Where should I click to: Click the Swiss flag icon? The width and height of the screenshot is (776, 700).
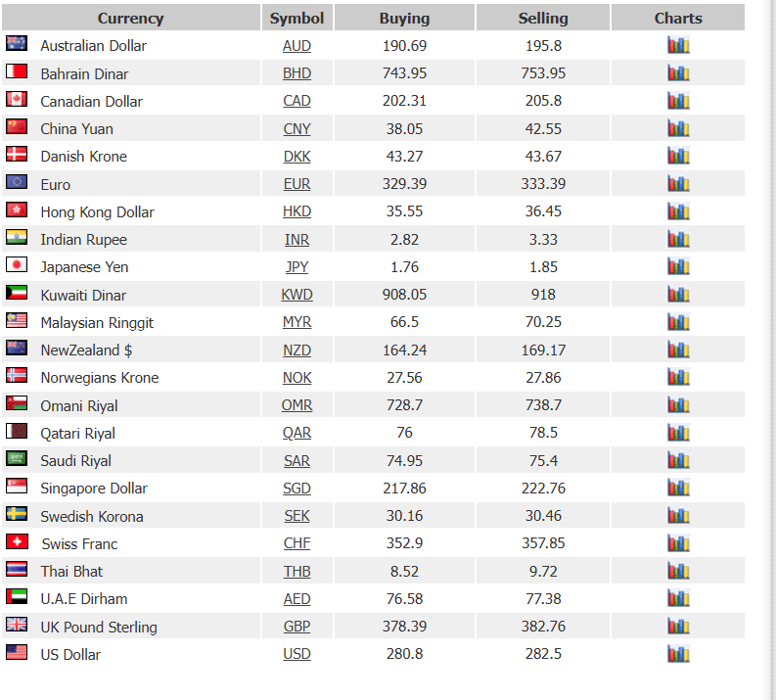click(17, 541)
